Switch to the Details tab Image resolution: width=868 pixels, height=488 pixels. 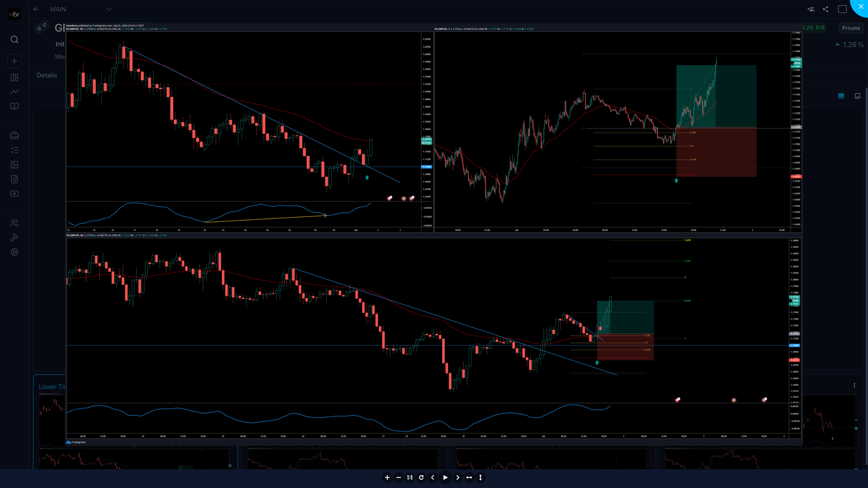point(47,75)
